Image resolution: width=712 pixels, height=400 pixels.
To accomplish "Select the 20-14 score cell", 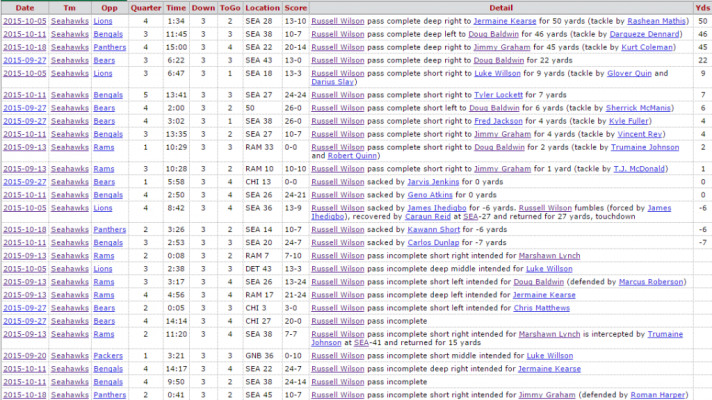I will point(296,47).
